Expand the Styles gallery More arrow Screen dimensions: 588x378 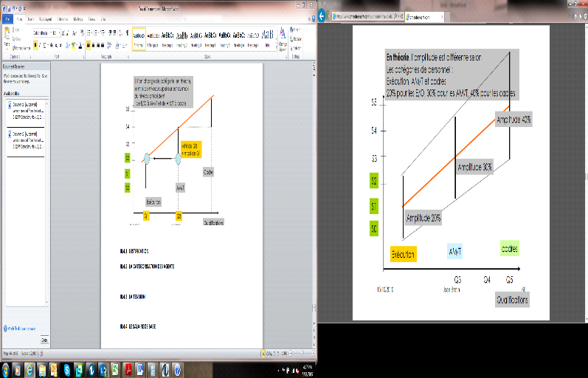click(277, 47)
